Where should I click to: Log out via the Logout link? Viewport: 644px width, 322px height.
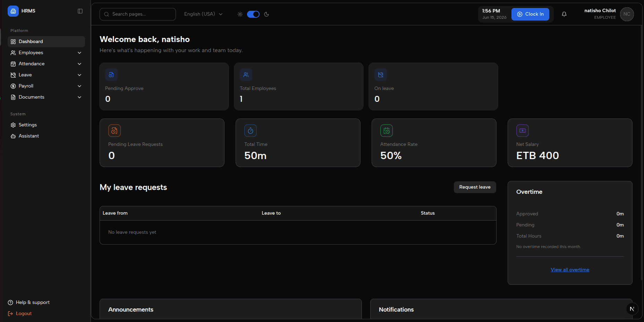coord(20,314)
